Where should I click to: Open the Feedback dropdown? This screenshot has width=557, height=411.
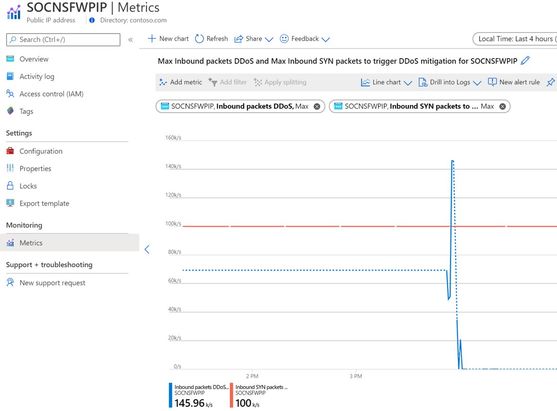[305, 39]
